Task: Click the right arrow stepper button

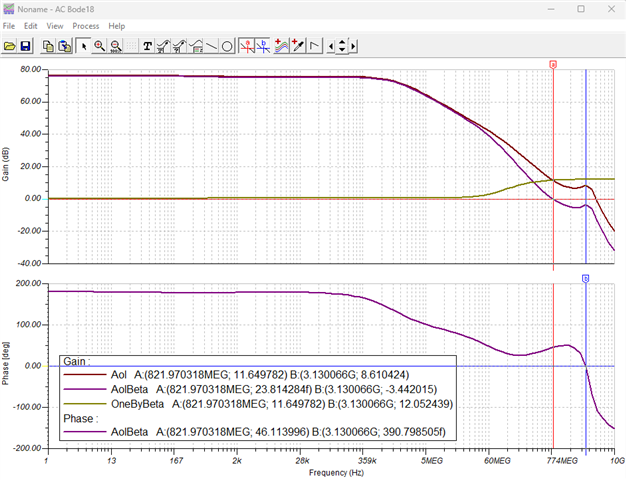Action: pos(353,46)
